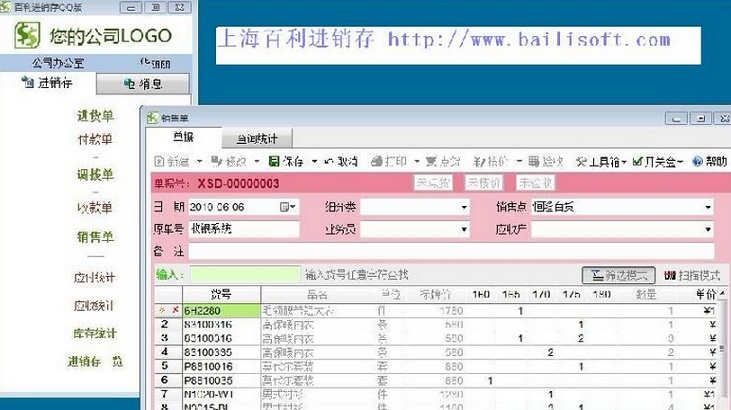Click the red X delete icon in row 6H2280

click(x=175, y=310)
